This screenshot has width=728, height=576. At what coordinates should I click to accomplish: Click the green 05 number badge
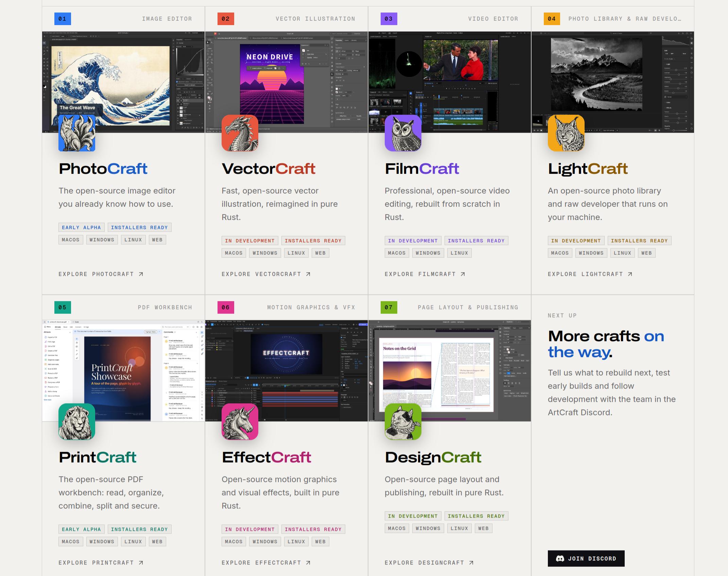tap(63, 307)
